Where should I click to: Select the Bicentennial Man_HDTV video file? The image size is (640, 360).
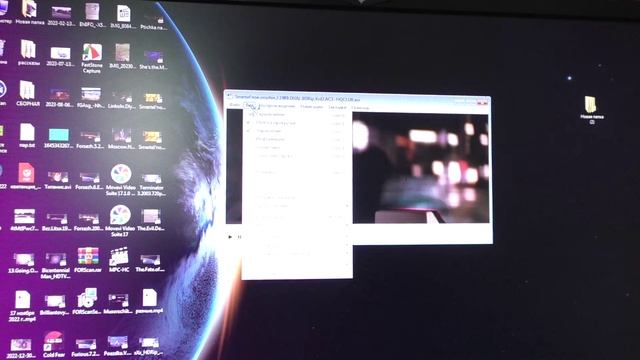56,266
